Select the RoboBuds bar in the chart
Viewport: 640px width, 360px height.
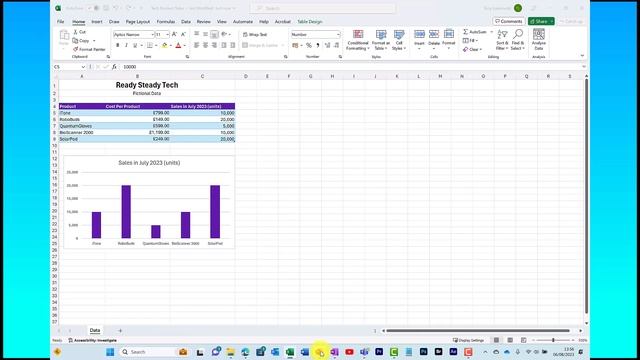(x=126, y=212)
